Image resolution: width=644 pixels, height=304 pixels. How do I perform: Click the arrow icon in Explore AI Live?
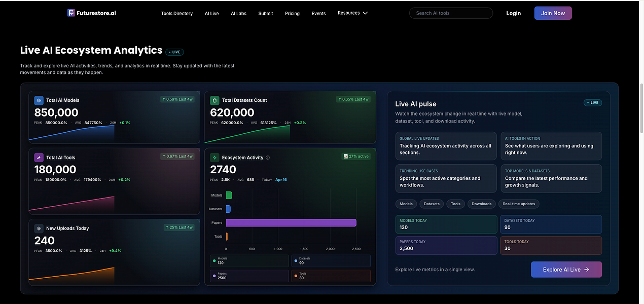click(x=587, y=270)
